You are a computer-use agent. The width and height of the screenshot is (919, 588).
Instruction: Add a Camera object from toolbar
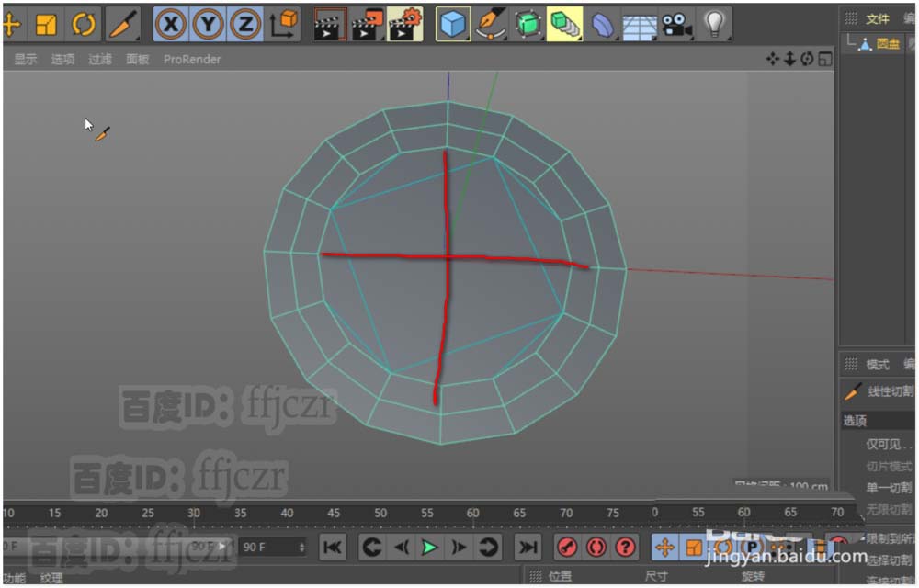tap(676, 25)
